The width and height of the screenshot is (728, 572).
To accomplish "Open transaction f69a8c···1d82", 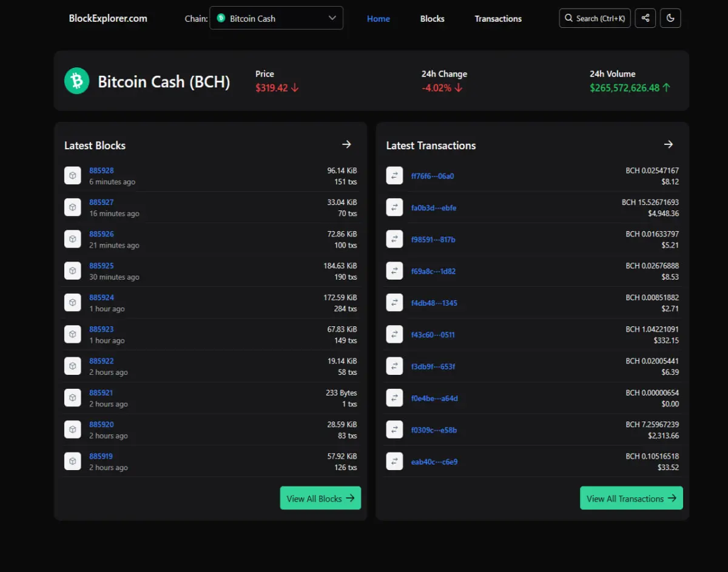I will pyautogui.click(x=433, y=271).
